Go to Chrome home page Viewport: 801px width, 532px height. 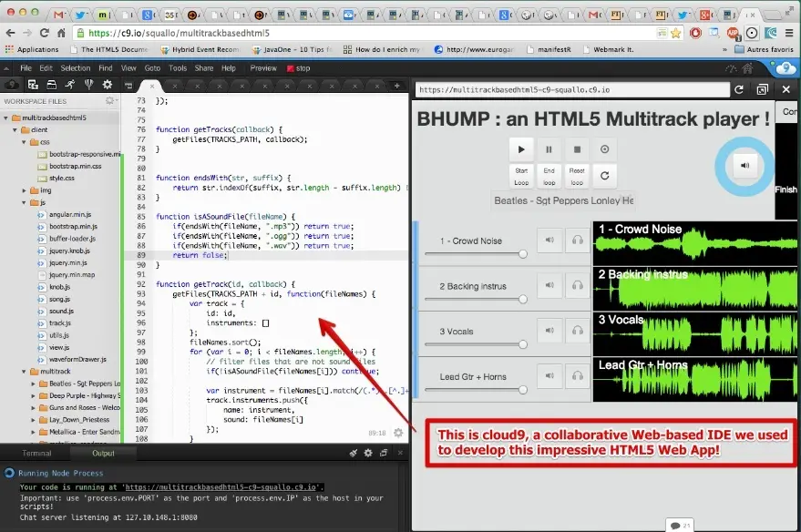[x=61, y=33]
